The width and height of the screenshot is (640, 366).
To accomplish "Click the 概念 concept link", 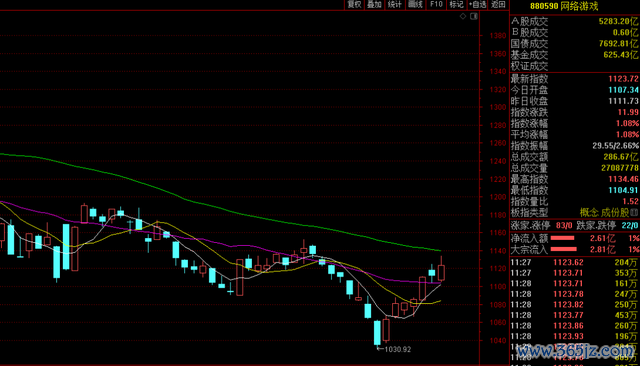I will (589, 213).
